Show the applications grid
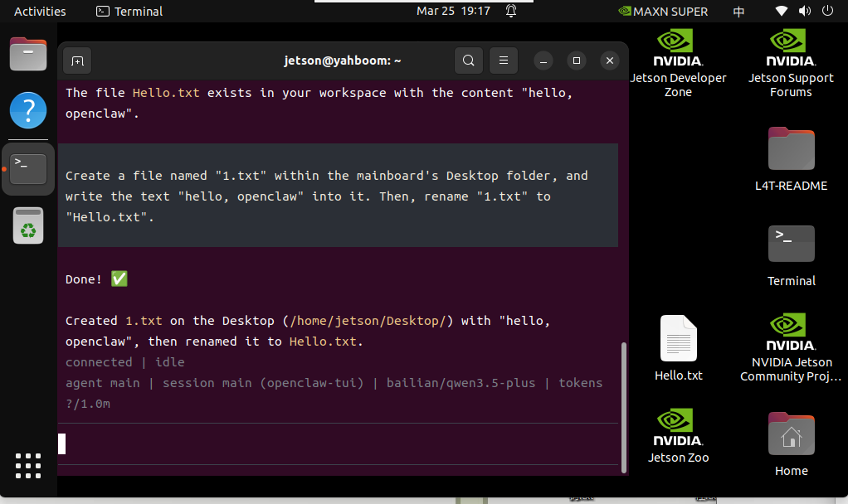Viewport: 848px width, 504px height. point(28,466)
